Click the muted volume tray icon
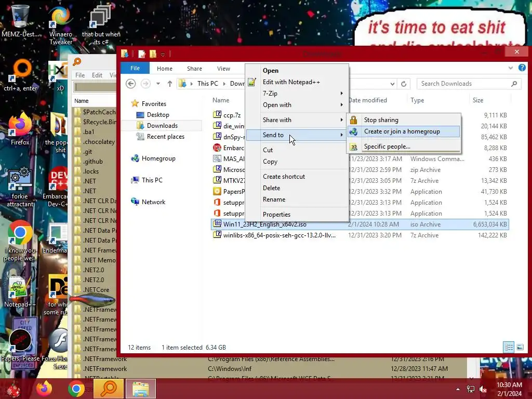The height and width of the screenshot is (399, 532). point(483,389)
